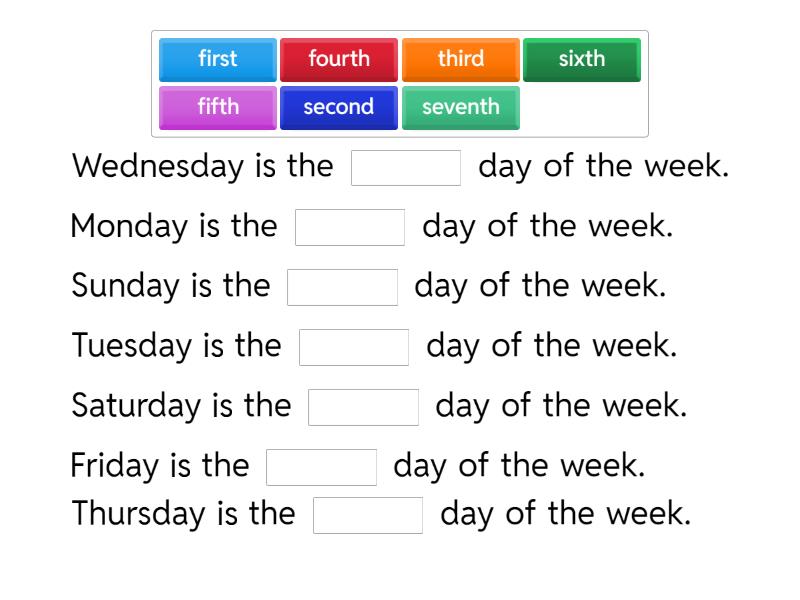The height and width of the screenshot is (600, 800).
Task: Click the blank box in the Wednesday sentence
Action: [x=405, y=166]
